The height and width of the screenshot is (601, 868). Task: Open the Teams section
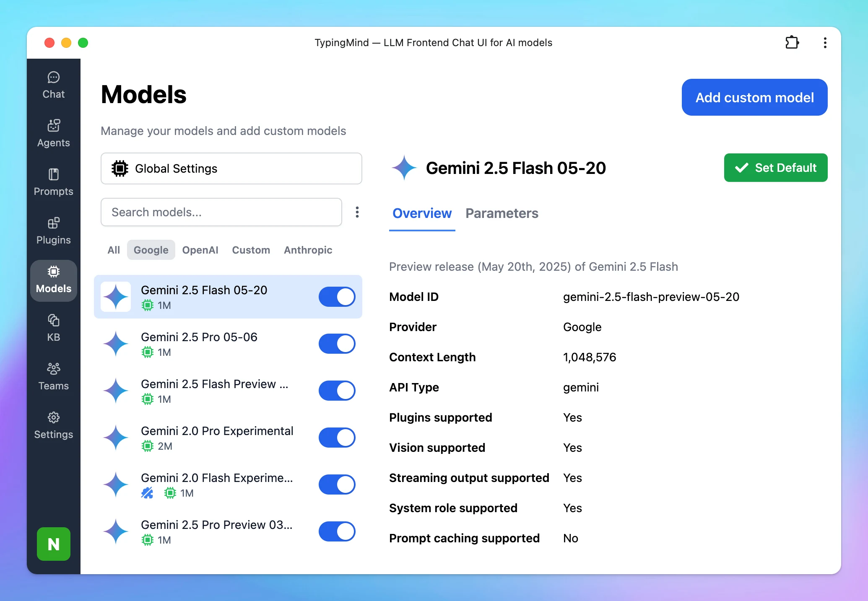[x=53, y=377]
